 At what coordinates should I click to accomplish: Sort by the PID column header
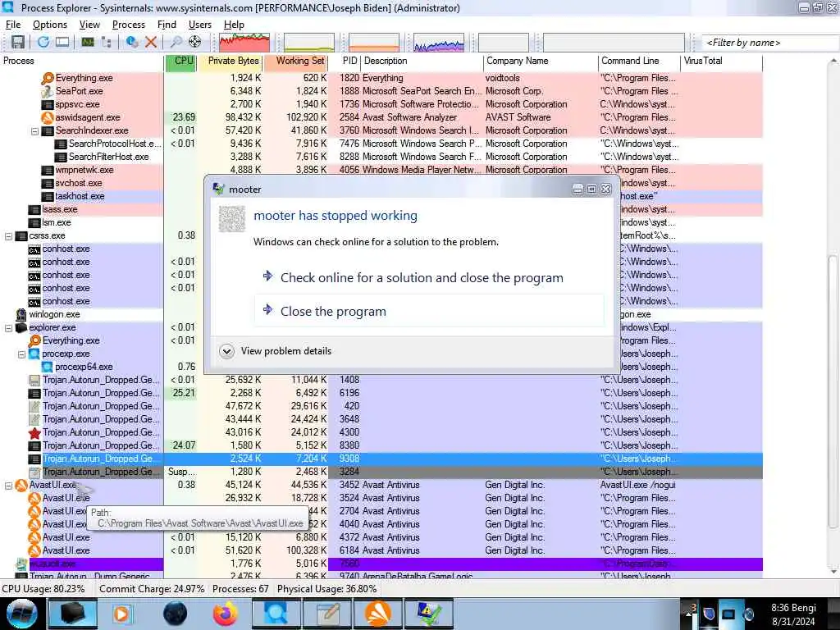[345, 61]
